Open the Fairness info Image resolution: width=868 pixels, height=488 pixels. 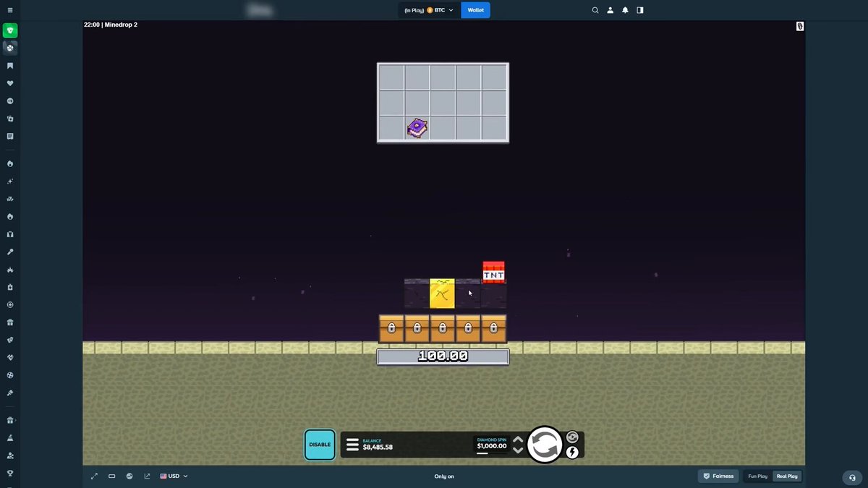tap(718, 476)
